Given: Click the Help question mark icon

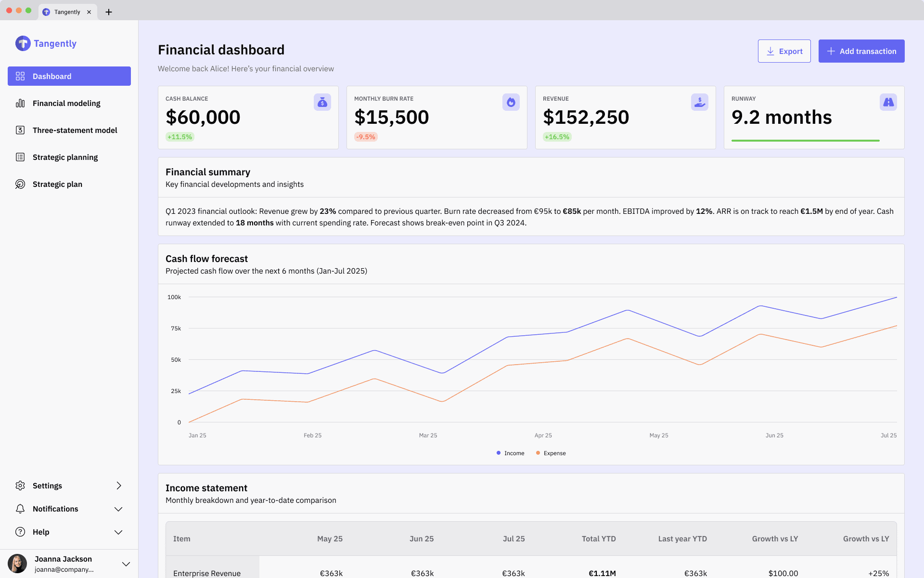Looking at the screenshot, I should pos(20,532).
